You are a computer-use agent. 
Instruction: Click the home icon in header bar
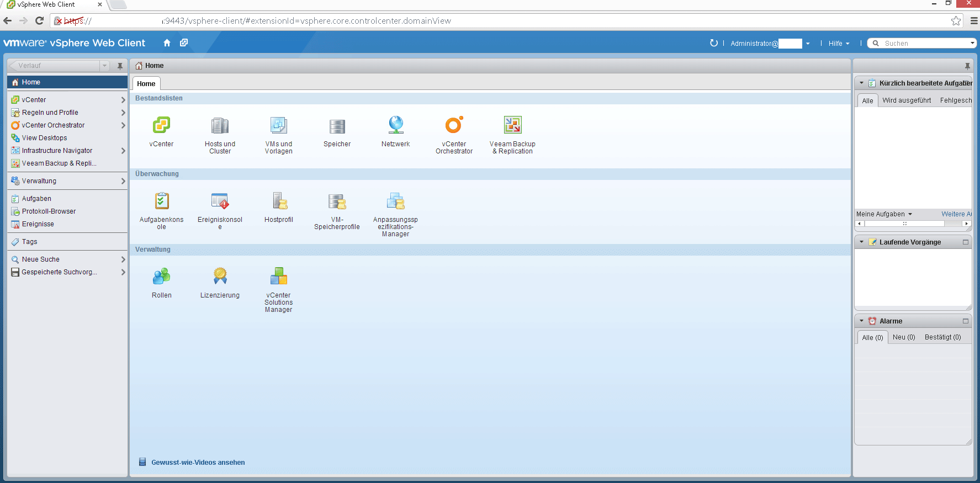(167, 43)
